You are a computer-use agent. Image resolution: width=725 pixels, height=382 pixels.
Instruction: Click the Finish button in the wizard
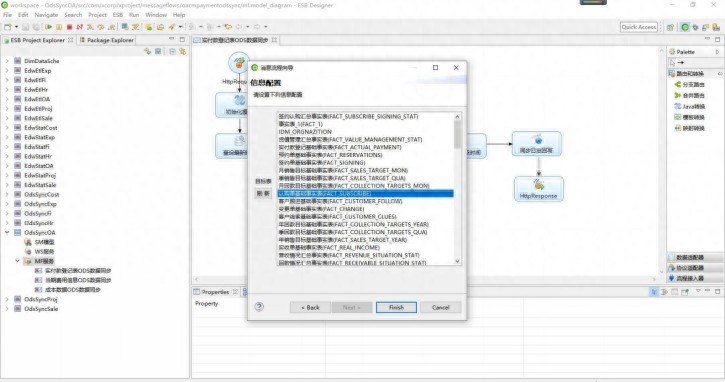click(396, 307)
